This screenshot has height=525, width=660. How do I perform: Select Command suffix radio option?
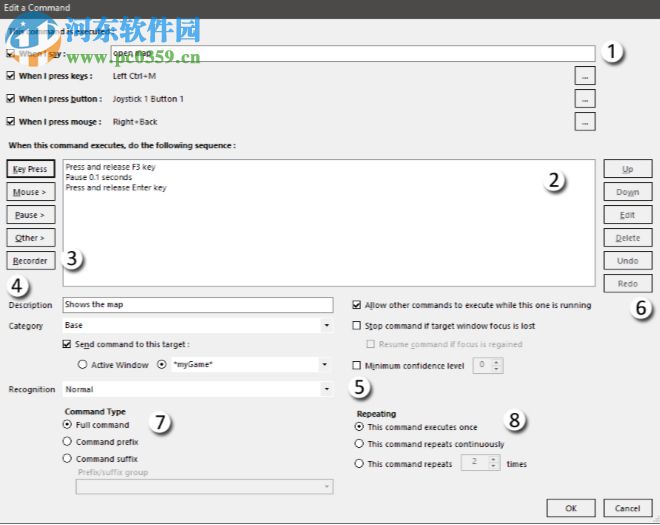[x=67, y=458]
